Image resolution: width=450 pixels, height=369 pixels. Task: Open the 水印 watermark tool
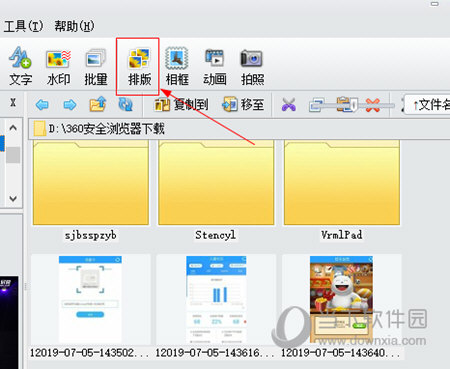58,66
